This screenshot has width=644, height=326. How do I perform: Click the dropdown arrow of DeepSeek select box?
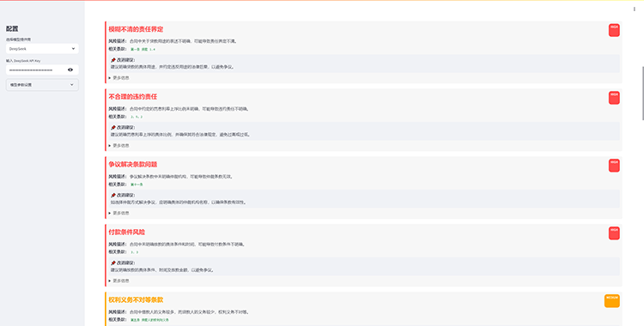tap(73, 48)
